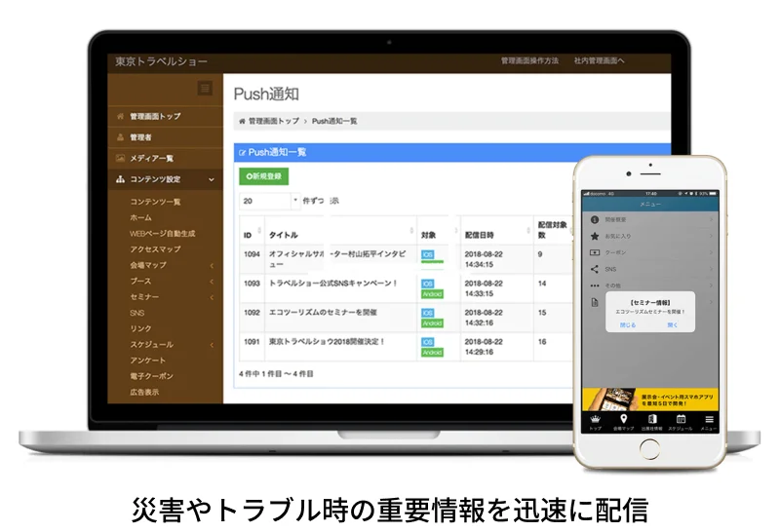780x532 pixels.
Task: Collapse the コンテンツ設定 sidebar section
Action: [165, 179]
